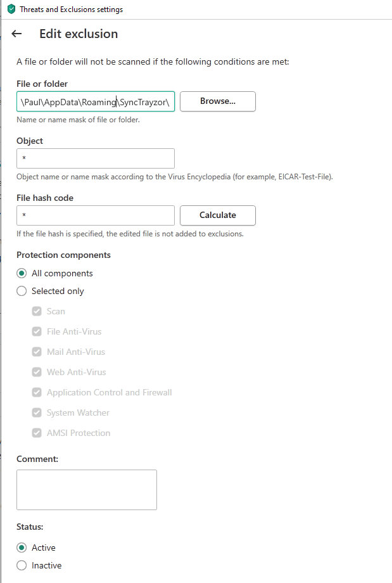Image resolution: width=392 pixels, height=583 pixels.
Task: Toggle the AMSI Protection checkbox
Action: pyautogui.click(x=37, y=433)
